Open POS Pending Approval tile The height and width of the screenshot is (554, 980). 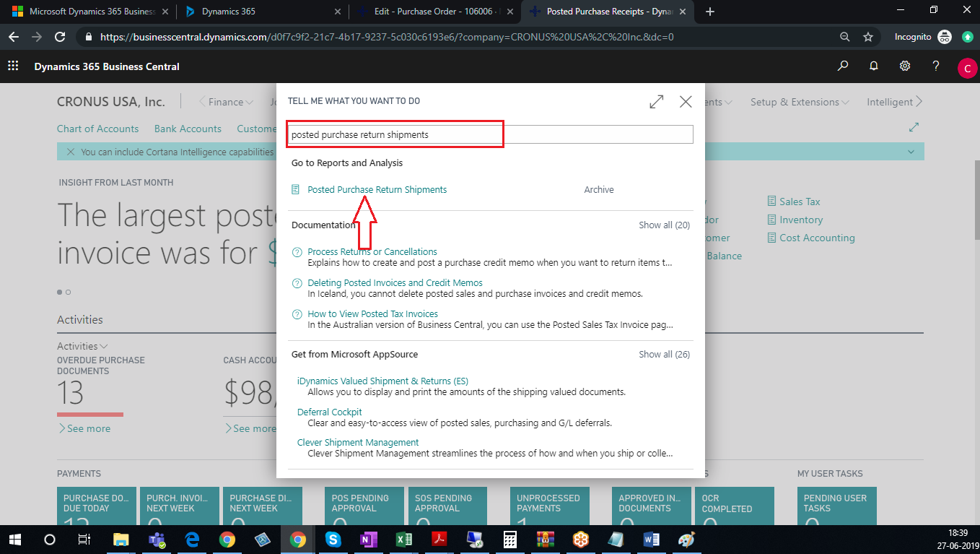[364, 506]
